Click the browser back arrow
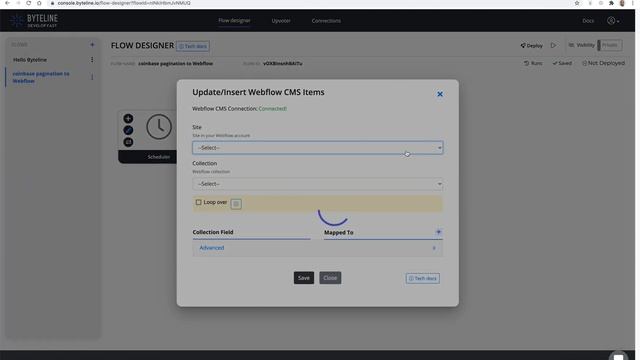 [7, 3]
